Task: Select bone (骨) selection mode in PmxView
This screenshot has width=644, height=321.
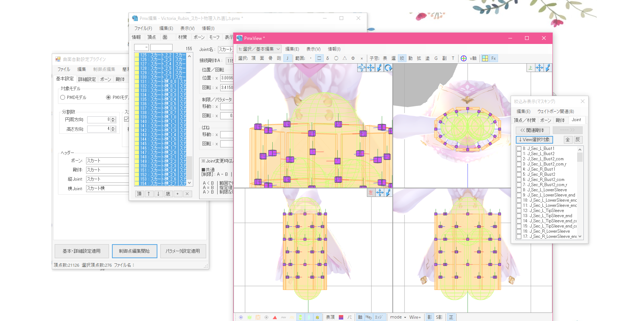Action: tap(270, 58)
